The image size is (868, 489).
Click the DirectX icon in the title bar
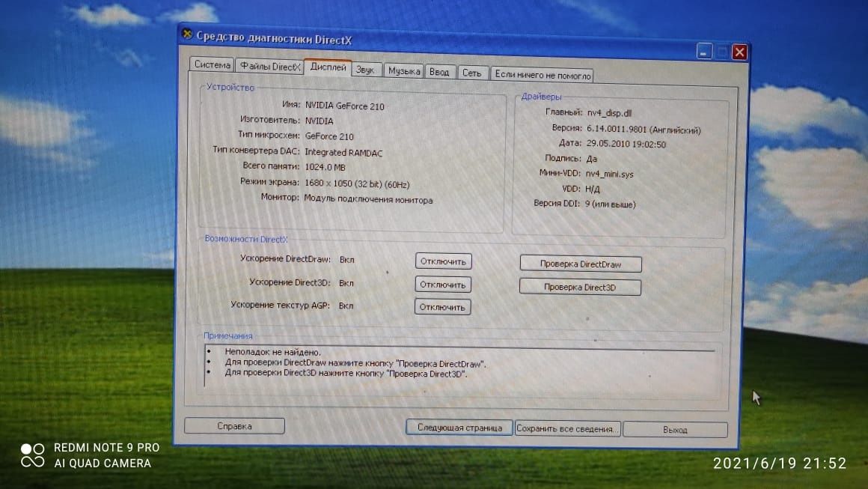[187, 34]
